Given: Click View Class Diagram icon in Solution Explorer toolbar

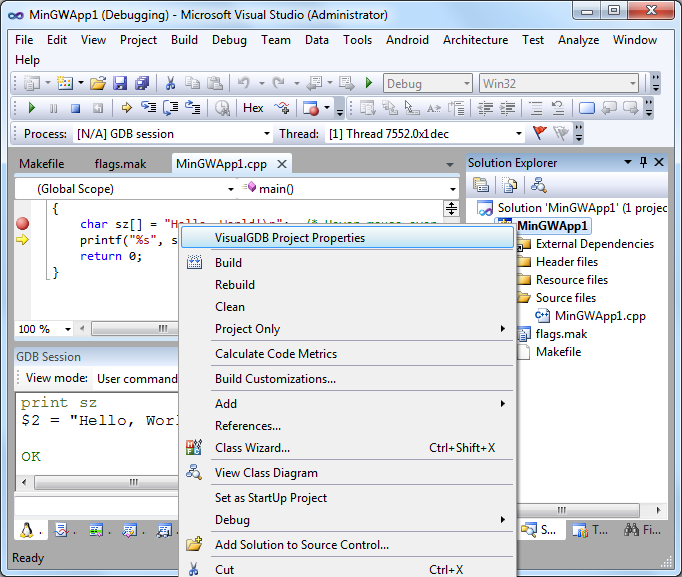Looking at the screenshot, I should coord(538,185).
